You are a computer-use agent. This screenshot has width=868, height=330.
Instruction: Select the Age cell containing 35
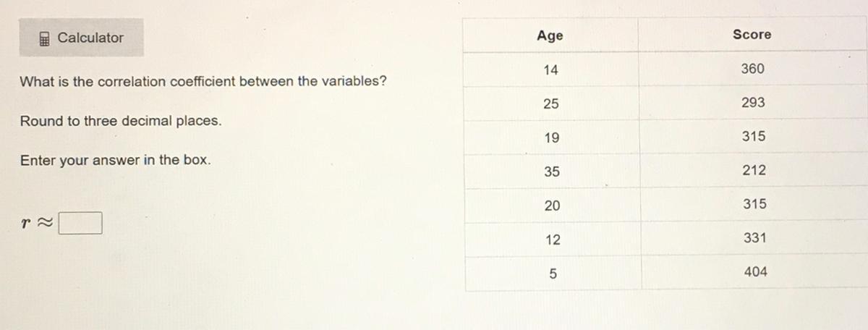(551, 172)
